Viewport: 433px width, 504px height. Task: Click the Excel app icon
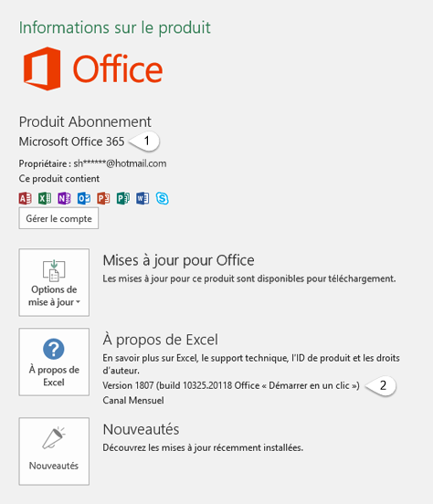click(x=45, y=198)
